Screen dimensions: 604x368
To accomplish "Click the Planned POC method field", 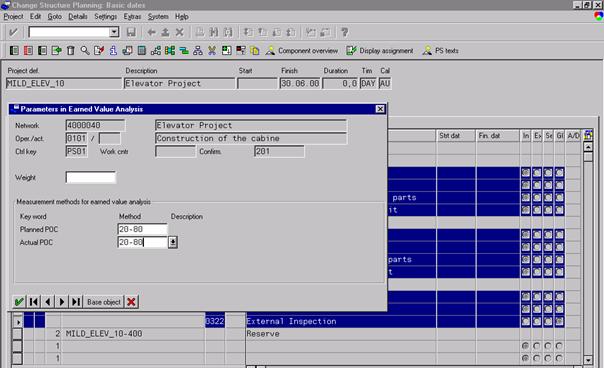I will tap(142, 229).
